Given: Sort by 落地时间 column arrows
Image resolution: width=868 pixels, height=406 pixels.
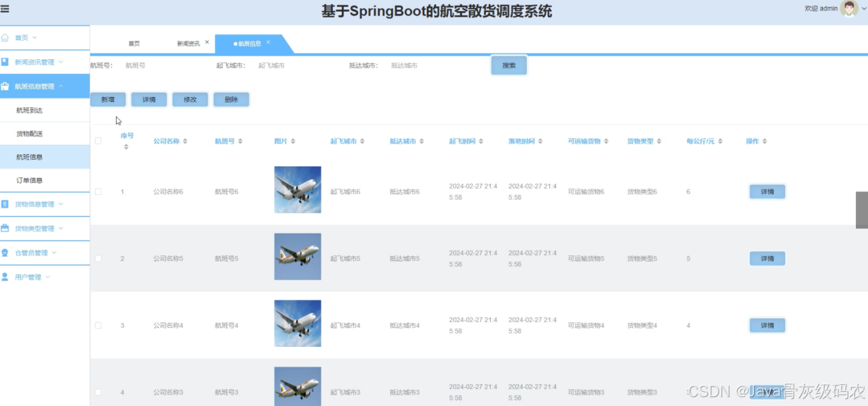Looking at the screenshot, I should click(x=540, y=141).
